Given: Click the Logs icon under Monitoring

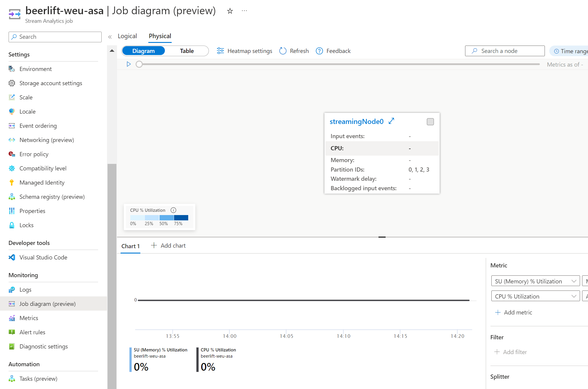Looking at the screenshot, I should pyautogui.click(x=12, y=290).
